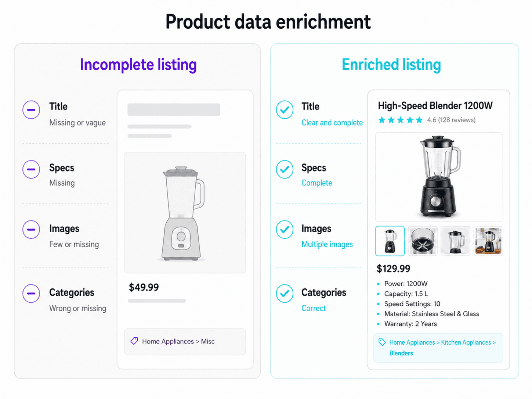Click the five-star rating icons
This screenshot has width=532, height=399.
point(401,120)
